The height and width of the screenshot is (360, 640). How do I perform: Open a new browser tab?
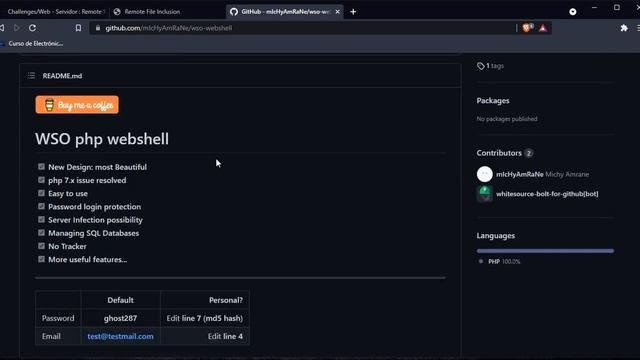point(353,12)
